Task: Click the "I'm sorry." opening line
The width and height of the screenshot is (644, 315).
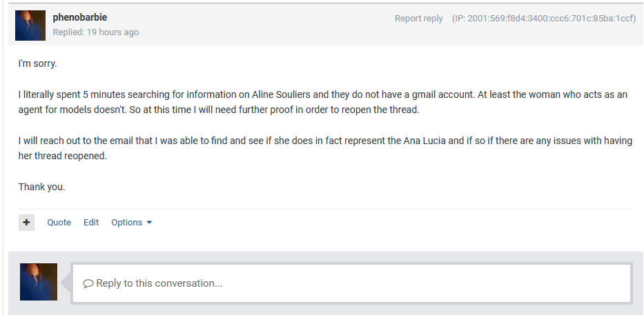Action: coord(37,63)
